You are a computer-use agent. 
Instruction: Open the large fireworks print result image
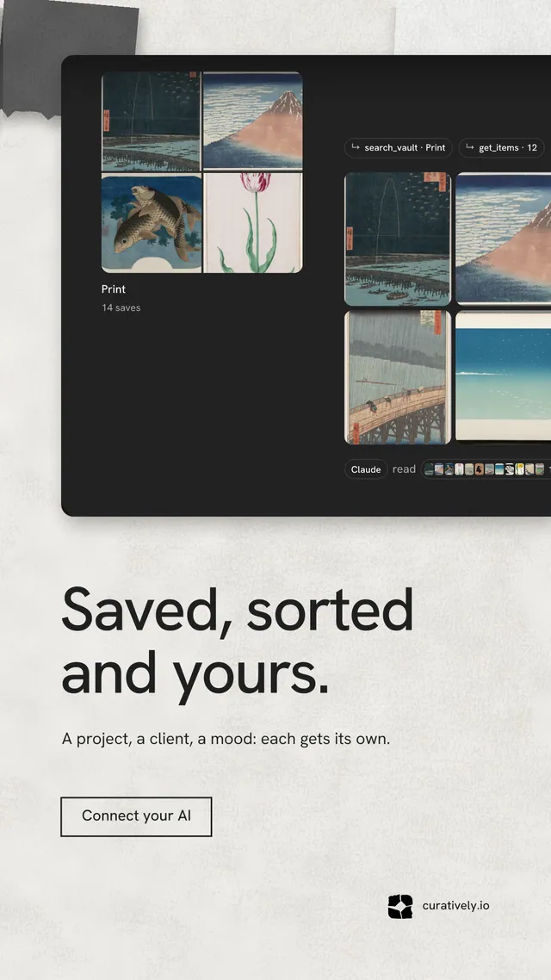tap(398, 239)
